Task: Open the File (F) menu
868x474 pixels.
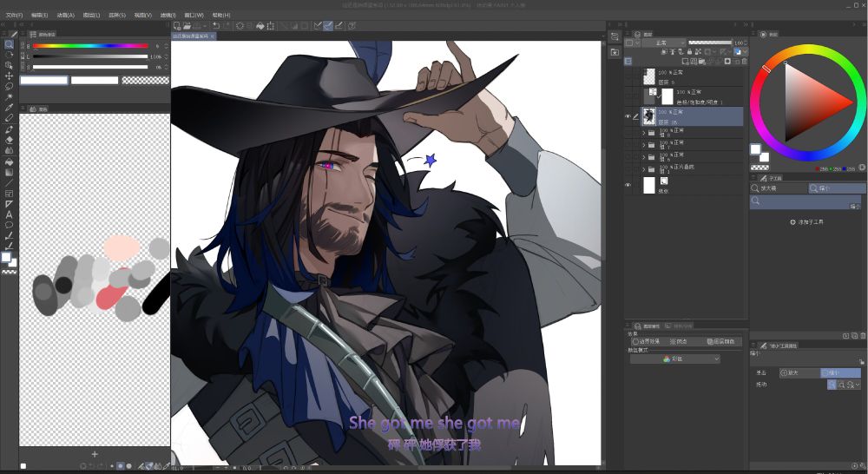Action: [14, 15]
